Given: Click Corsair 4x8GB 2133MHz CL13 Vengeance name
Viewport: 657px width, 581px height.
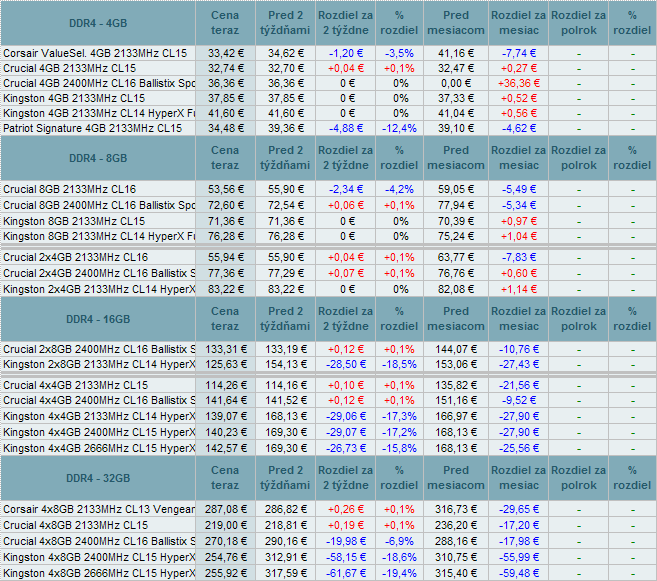Looking at the screenshot, I should point(99,509).
